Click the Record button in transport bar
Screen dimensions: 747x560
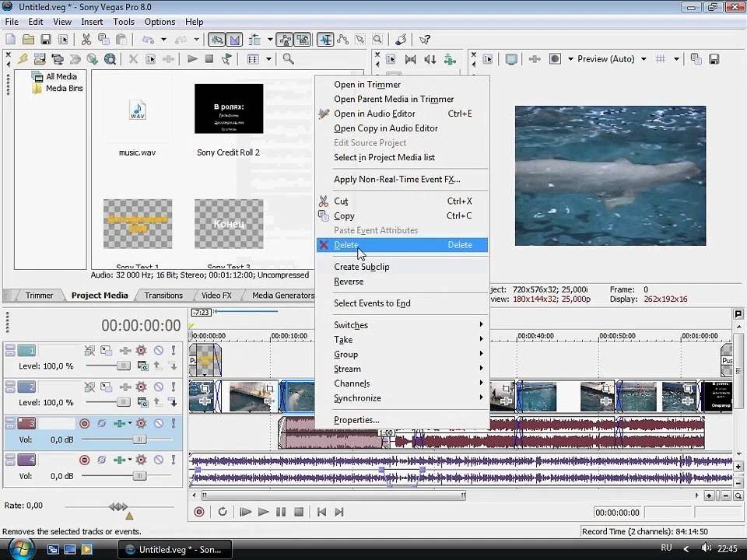click(199, 512)
